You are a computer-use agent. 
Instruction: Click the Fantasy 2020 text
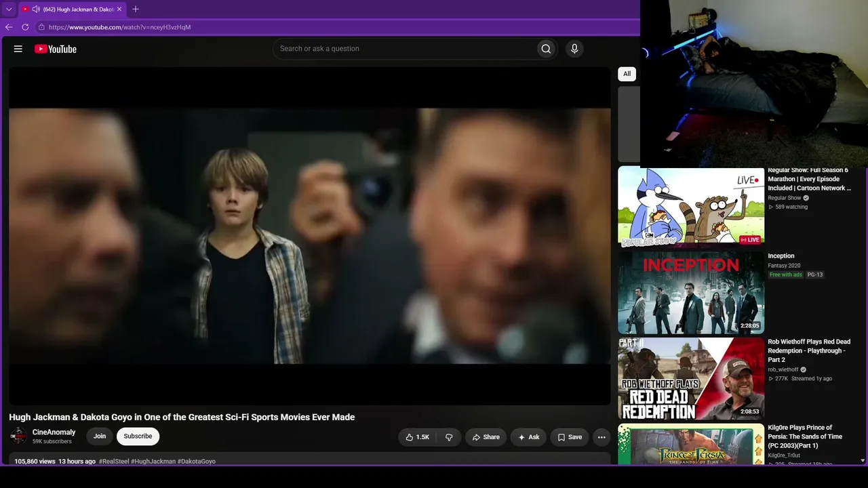click(x=784, y=266)
